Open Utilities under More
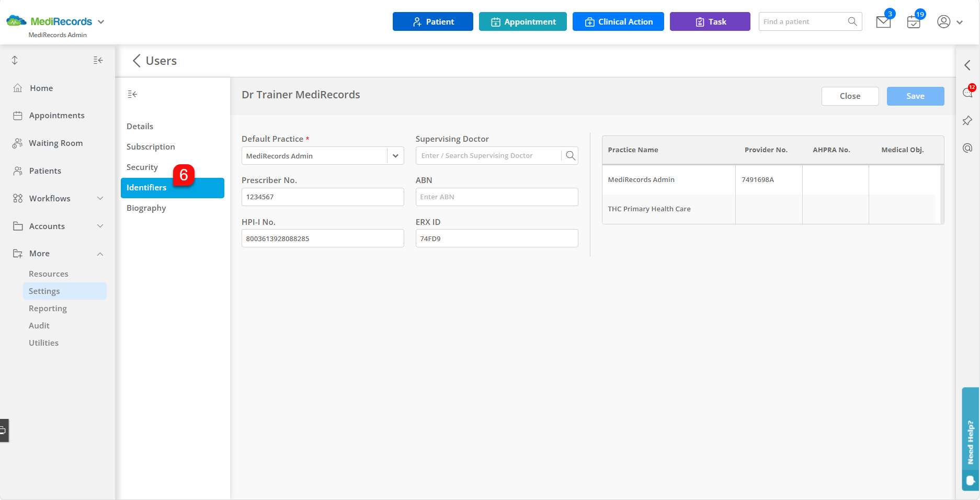This screenshot has width=980, height=500. tap(43, 343)
